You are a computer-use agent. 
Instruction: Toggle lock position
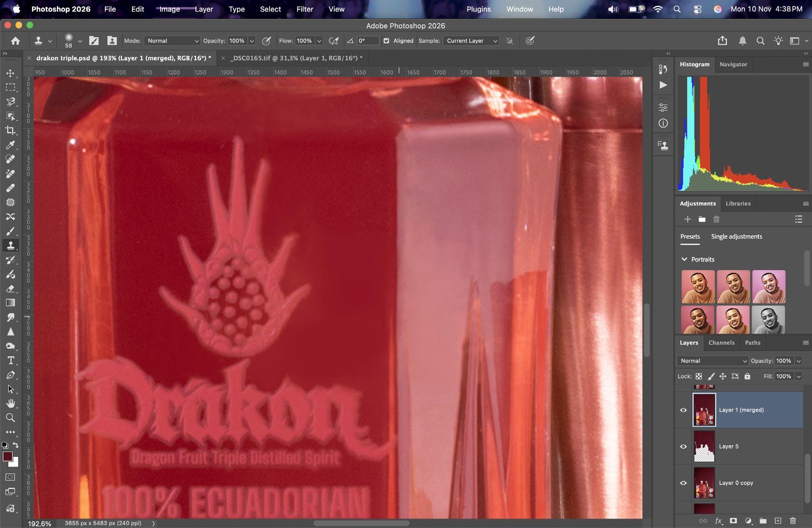tap(723, 376)
